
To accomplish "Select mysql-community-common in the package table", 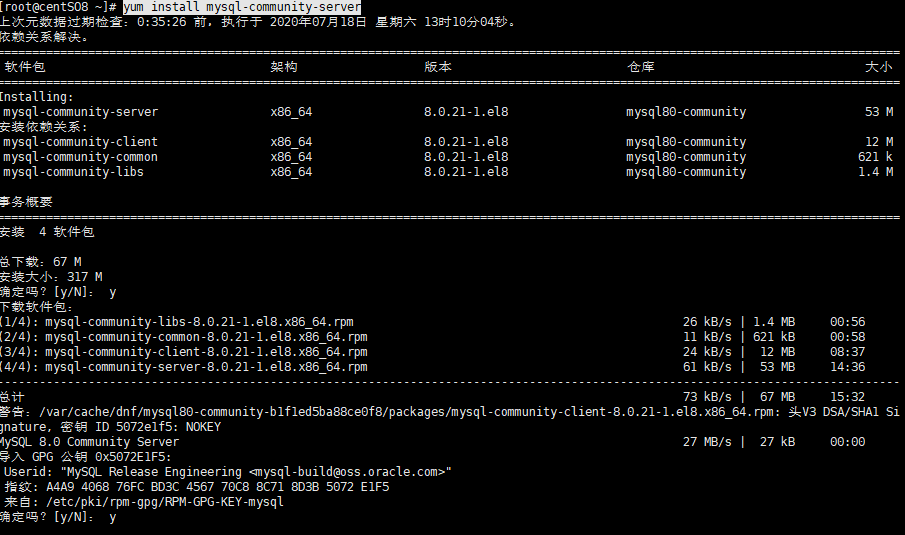I will point(80,157).
